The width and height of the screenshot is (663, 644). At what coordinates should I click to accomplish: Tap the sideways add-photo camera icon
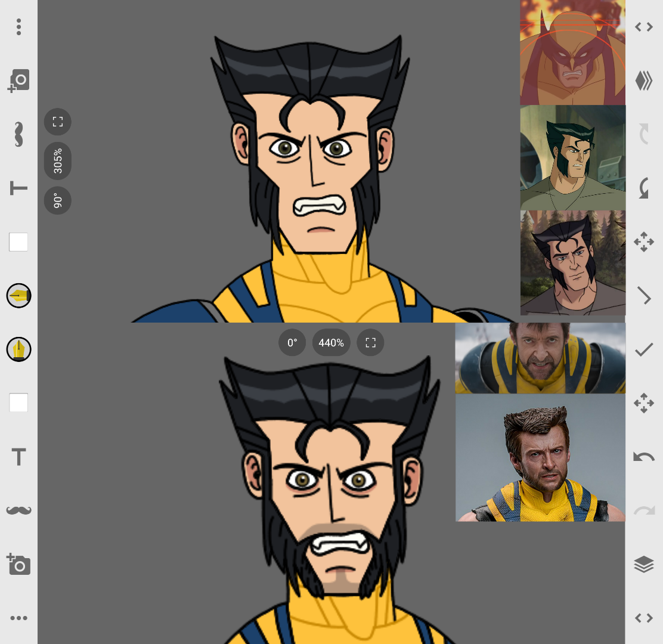tap(18, 80)
